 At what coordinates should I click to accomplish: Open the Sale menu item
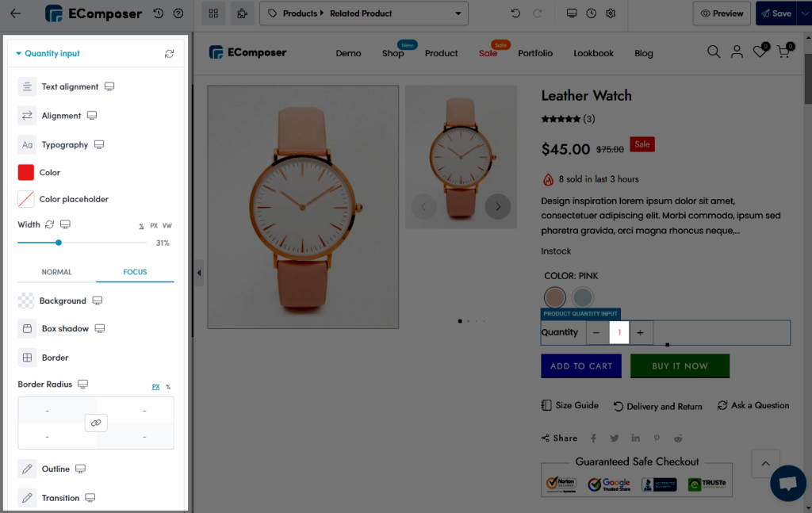(488, 53)
